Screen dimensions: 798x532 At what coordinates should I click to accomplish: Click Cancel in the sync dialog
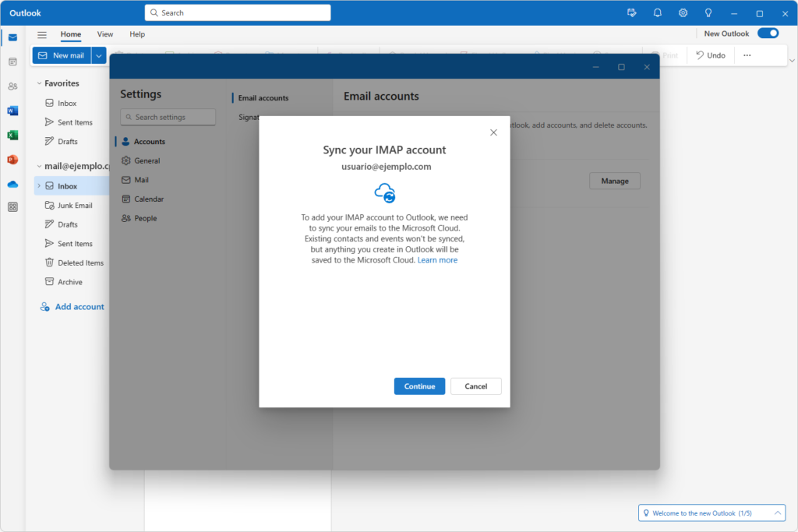(x=475, y=386)
